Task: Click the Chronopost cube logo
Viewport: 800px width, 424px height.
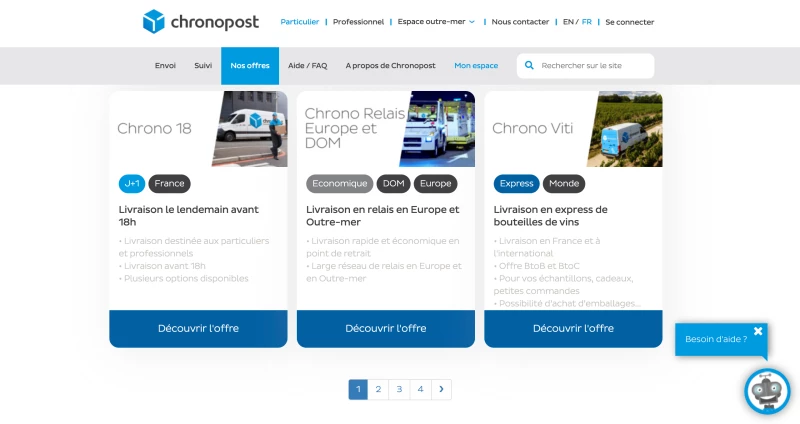Action: click(154, 21)
